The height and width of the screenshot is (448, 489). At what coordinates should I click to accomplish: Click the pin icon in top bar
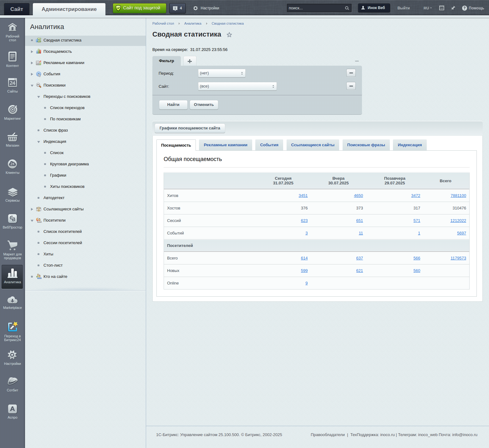tap(453, 8)
